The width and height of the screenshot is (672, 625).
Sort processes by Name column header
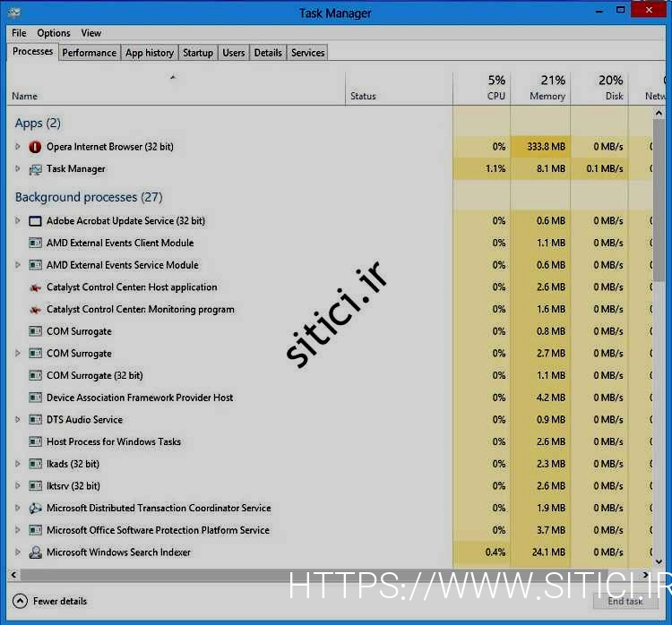point(176,89)
